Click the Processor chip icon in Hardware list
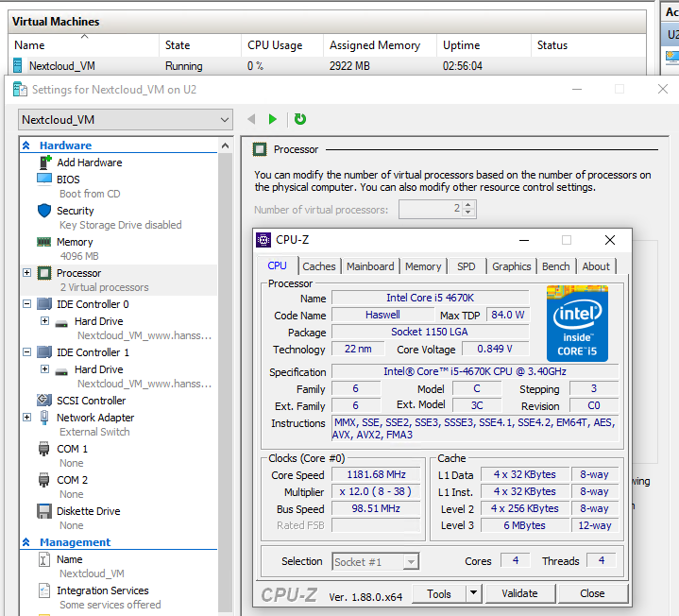 tap(44, 273)
